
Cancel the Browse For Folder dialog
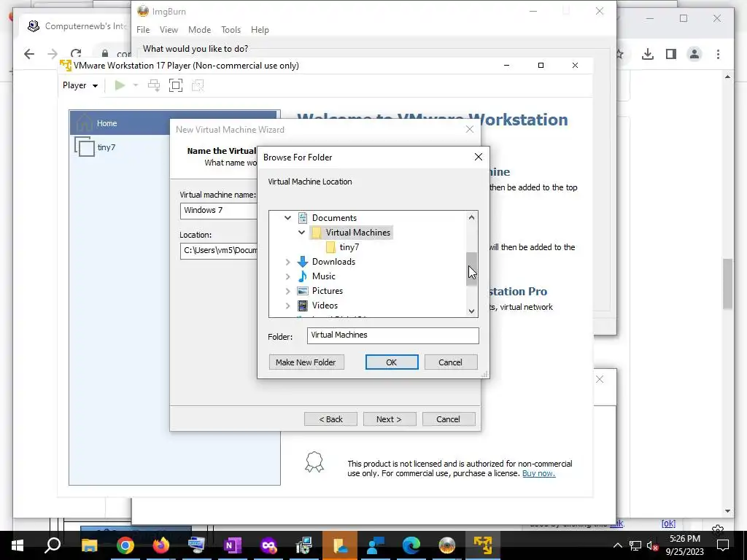pos(450,362)
